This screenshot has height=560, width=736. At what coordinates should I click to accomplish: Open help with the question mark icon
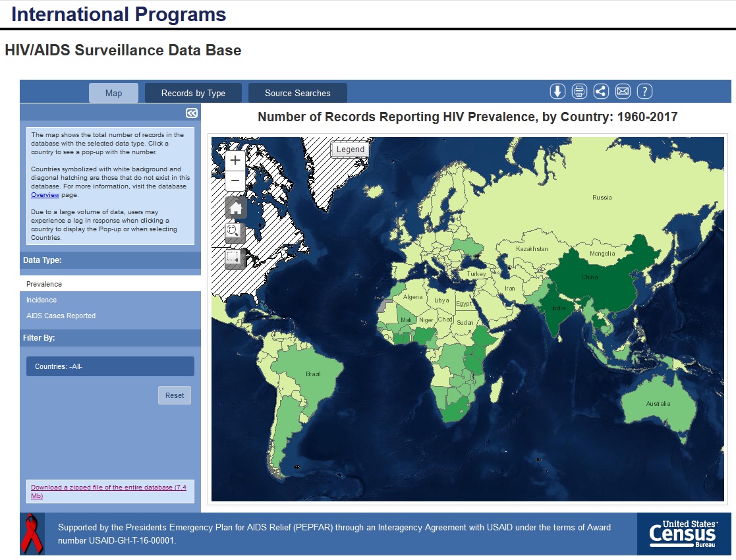644,91
